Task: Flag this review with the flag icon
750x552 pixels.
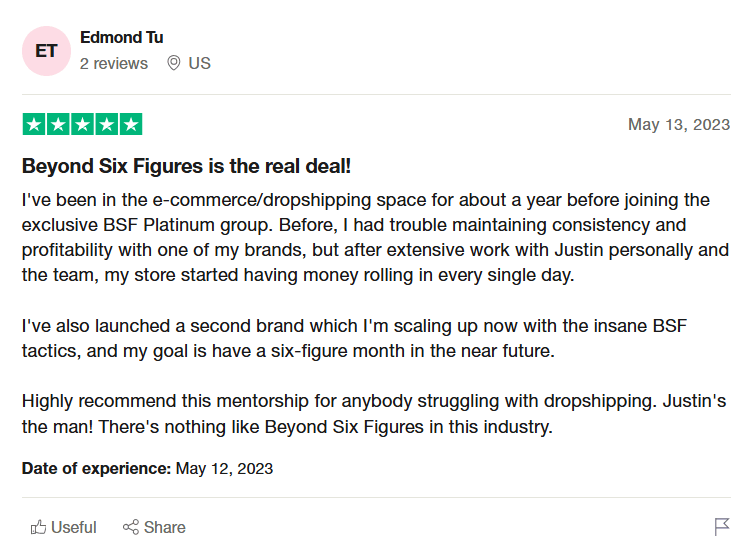Action: pyautogui.click(x=722, y=527)
